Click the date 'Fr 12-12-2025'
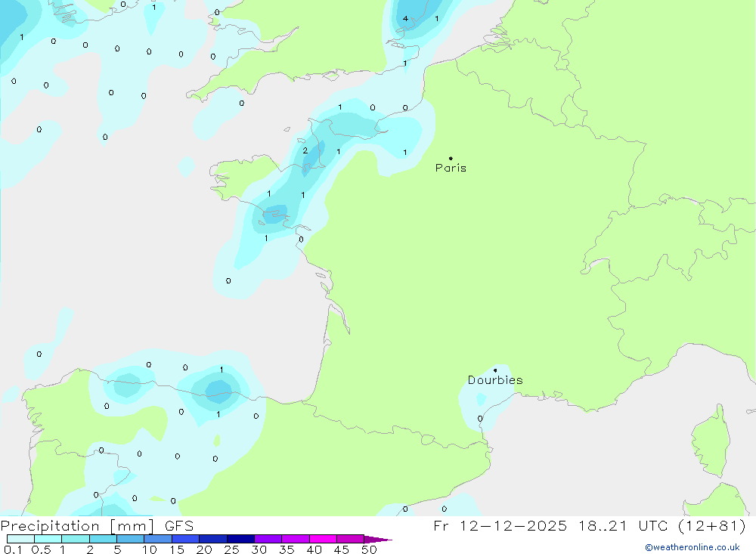This screenshot has height=554, width=756. coord(500,525)
